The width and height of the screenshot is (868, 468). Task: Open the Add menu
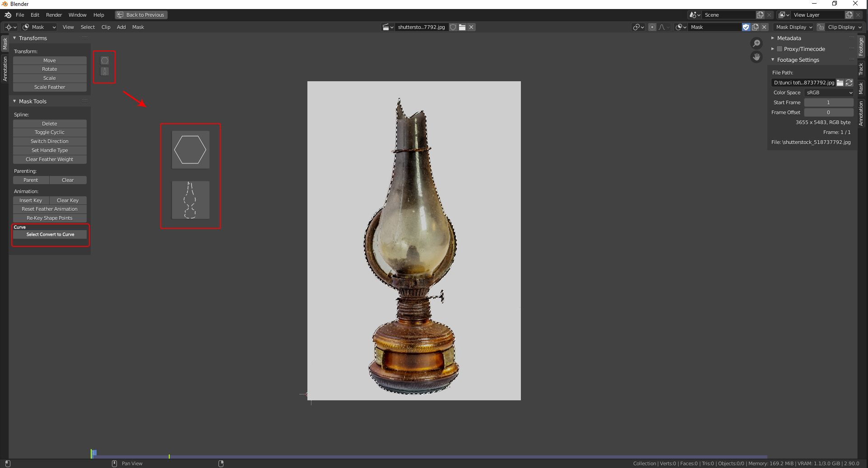tap(121, 27)
